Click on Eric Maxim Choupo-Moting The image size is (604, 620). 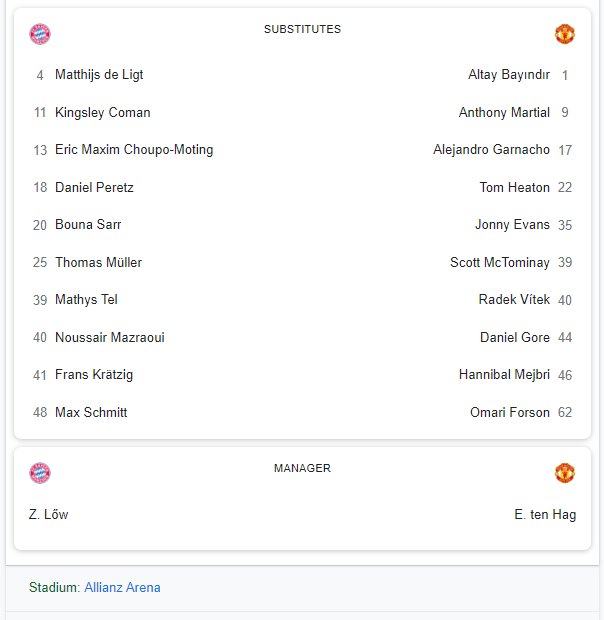[x=134, y=150]
